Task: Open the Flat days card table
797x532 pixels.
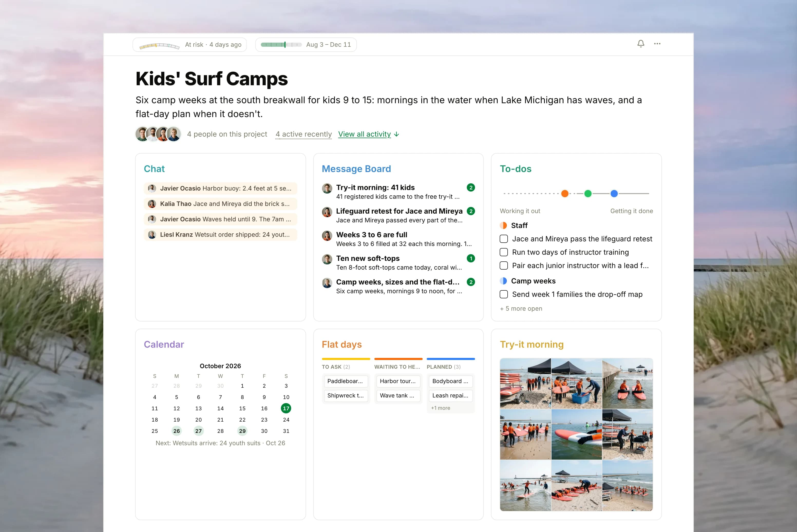Action: (342, 344)
